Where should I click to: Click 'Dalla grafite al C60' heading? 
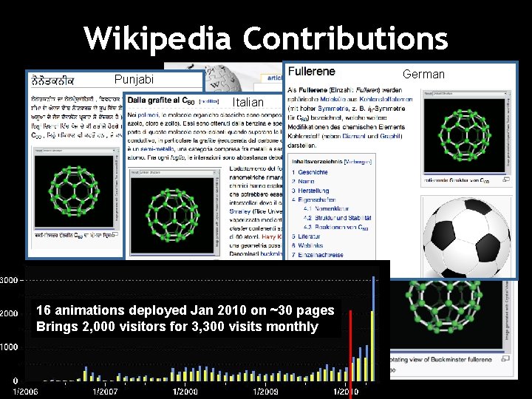(161, 100)
